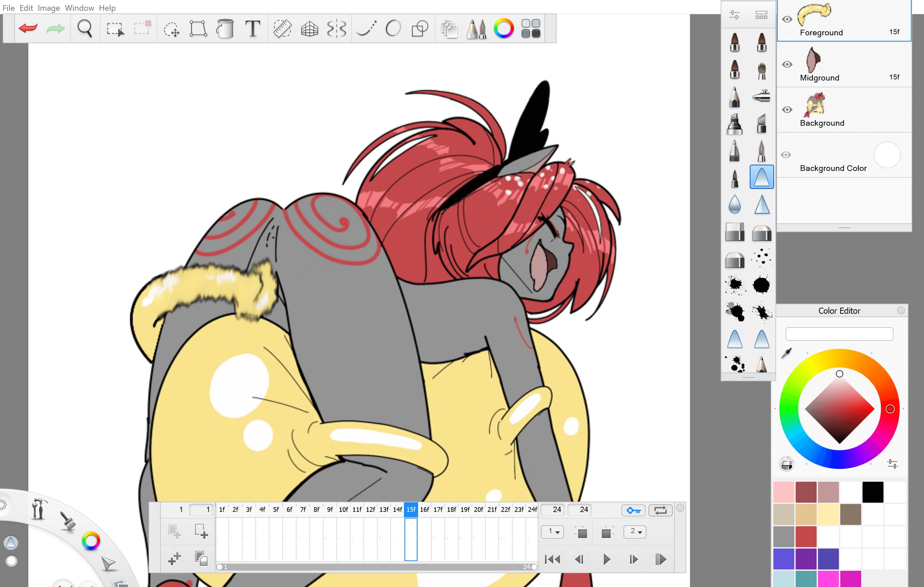Hide the Foreground layer
Viewport: 924px width, 587px height.
[787, 19]
